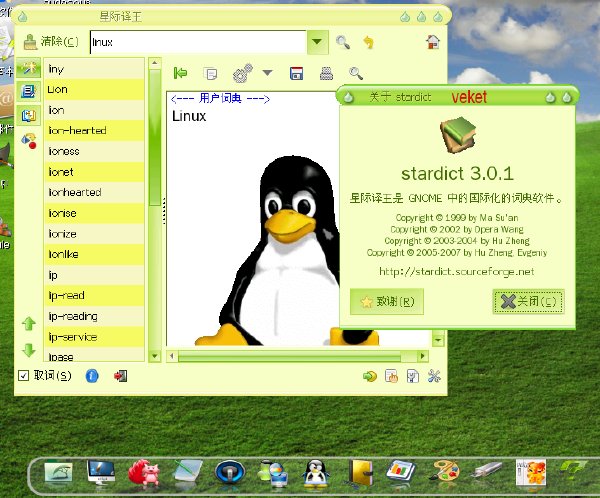The image size is (600, 498).
Task: Open the yellow book icon in dock
Action: coord(361,473)
